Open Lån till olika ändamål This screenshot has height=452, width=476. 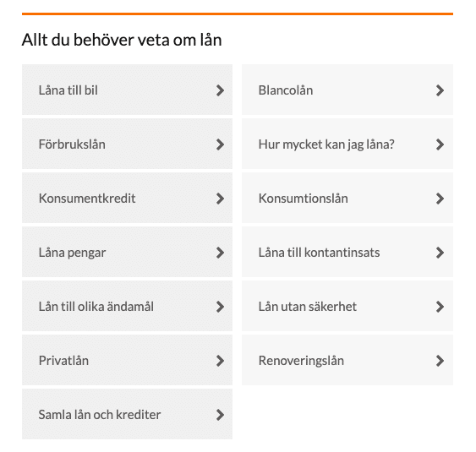(127, 306)
